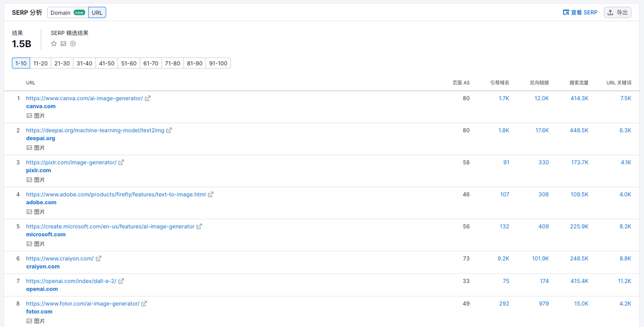Image resolution: width=644 pixels, height=327 pixels.
Task: Click the craiyon.com domain link
Action: point(43,266)
